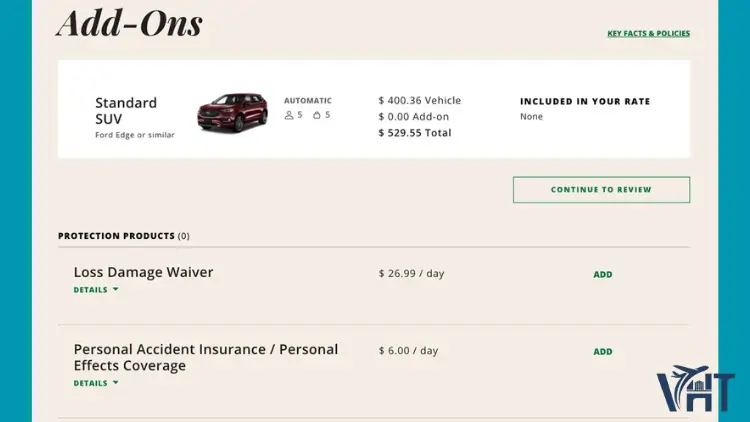Image resolution: width=750 pixels, height=422 pixels.
Task: Click the Included In Your Rate label
Action: (585, 101)
